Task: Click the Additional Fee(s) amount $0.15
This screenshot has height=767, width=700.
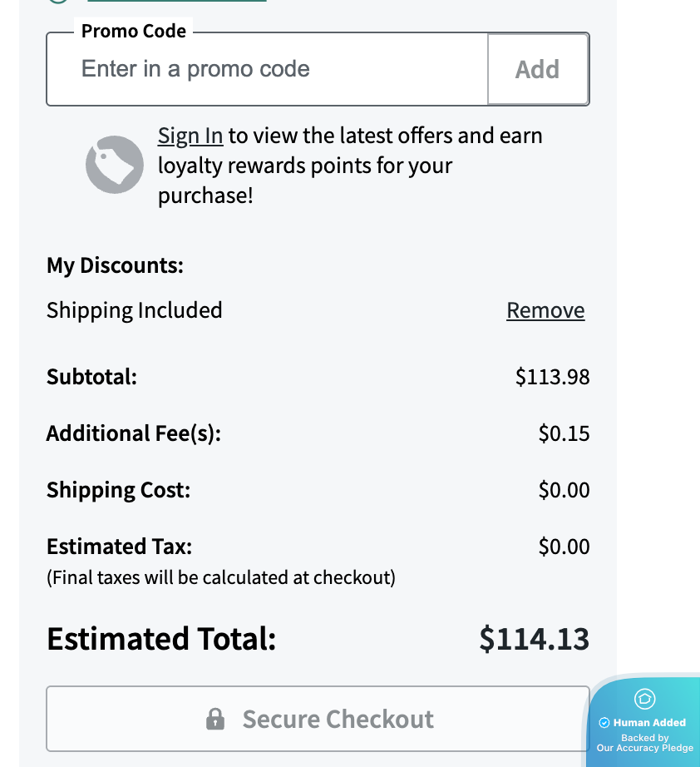Action: click(x=564, y=433)
